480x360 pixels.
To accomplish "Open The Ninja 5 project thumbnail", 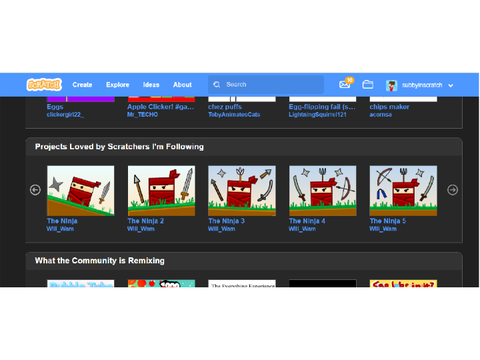I will tap(403, 191).
